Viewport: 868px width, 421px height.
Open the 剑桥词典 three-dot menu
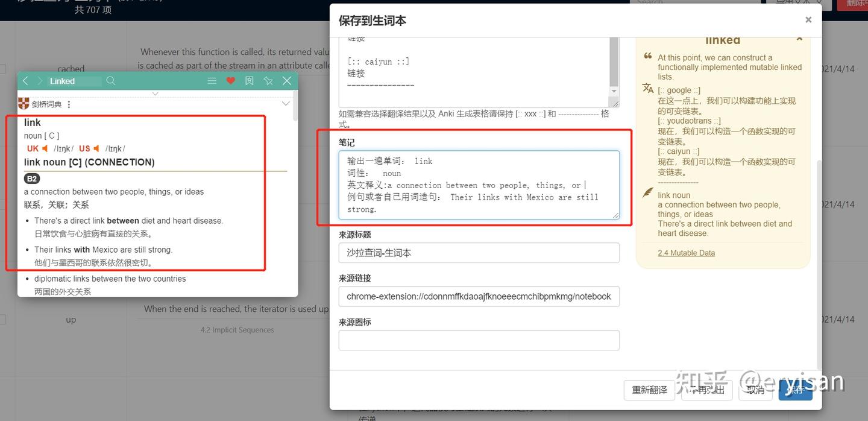[69, 104]
